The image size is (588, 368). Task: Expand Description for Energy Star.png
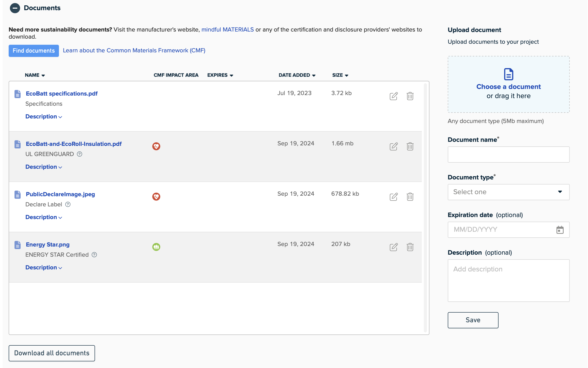pos(44,268)
